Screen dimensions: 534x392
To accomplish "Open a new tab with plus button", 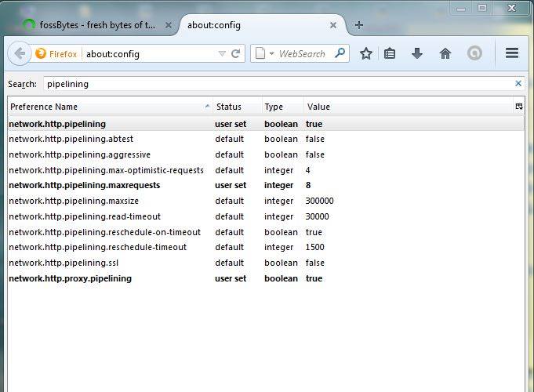I will 359,25.
